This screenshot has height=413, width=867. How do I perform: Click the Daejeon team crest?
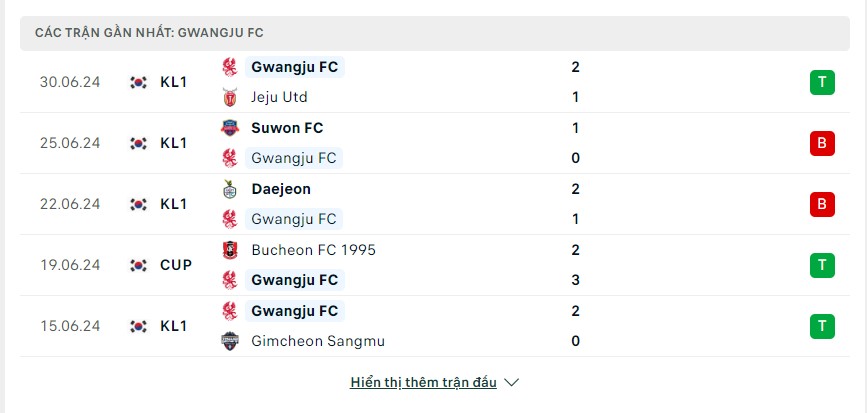229,189
